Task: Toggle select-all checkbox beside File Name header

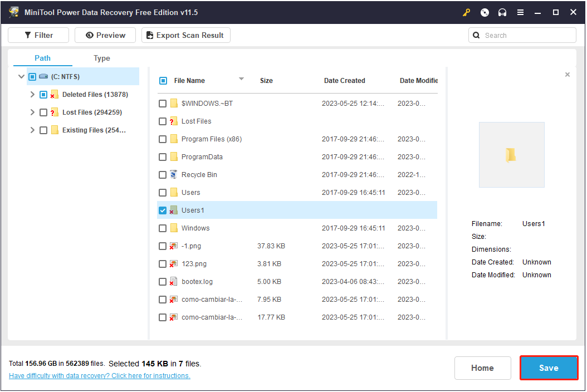Action: click(x=163, y=81)
